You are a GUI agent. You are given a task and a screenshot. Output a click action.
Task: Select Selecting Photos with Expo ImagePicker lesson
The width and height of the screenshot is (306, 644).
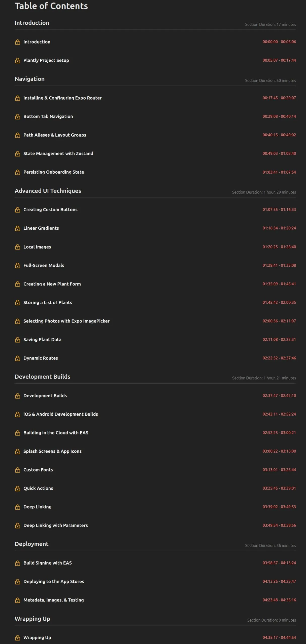[x=66, y=321]
